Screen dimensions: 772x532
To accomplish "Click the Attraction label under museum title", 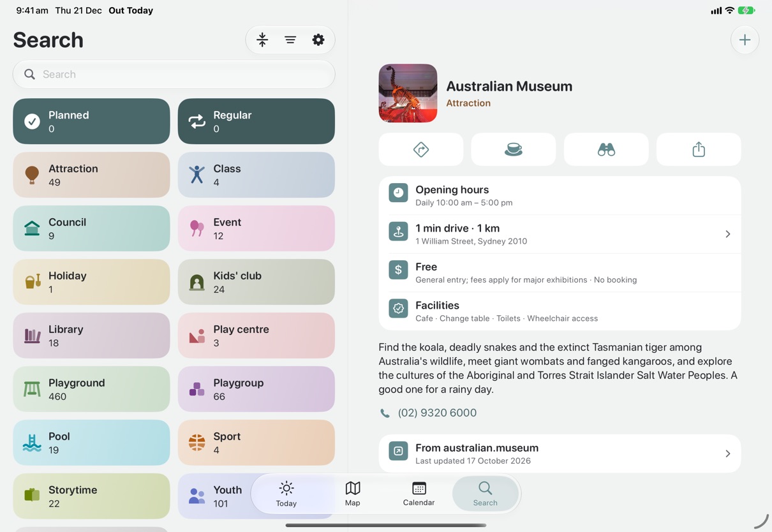I will (468, 103).
